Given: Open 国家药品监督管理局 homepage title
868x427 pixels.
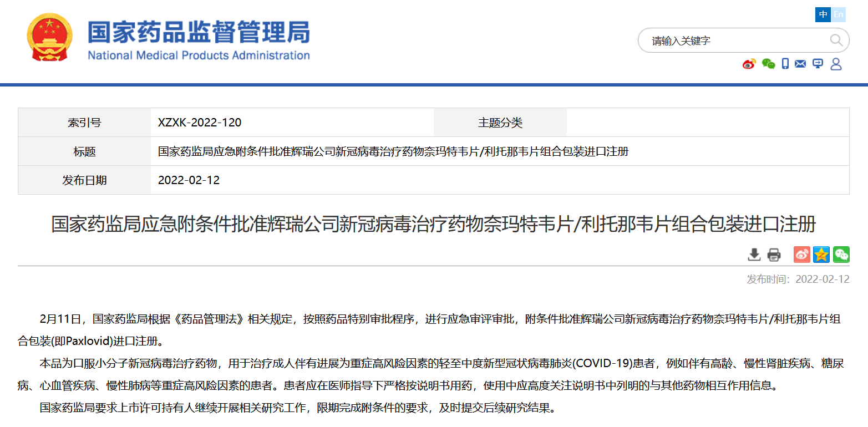Looking at the screenshot, I should pyautogui.click(x=199, y=33).
